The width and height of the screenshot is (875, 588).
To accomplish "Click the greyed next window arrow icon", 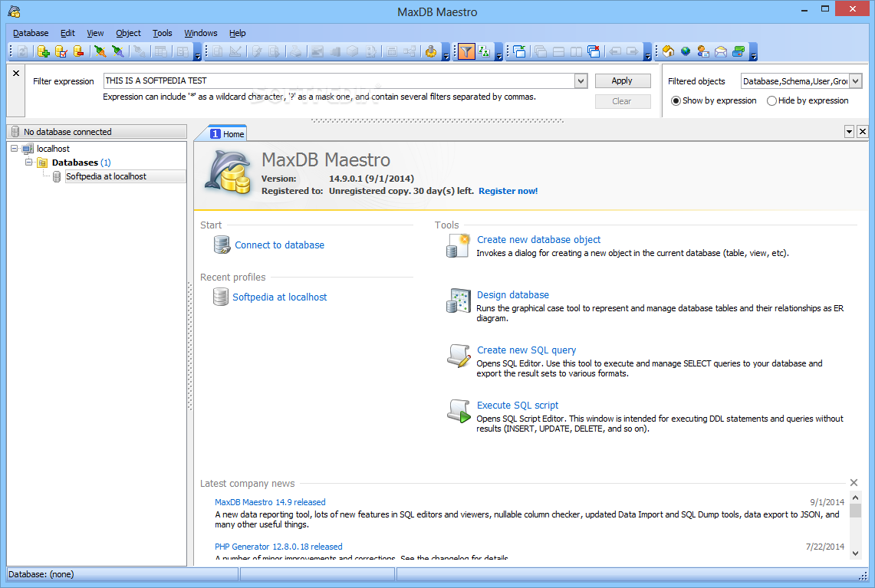I will pos(633,52).
